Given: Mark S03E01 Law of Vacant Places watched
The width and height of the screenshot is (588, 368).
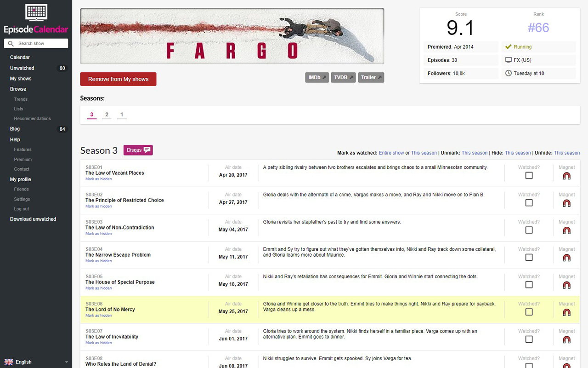Looking at the screenshot, I should 529,175.
